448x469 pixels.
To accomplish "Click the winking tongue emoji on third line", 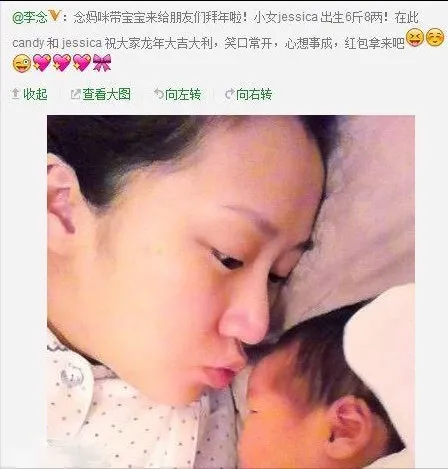I will [22, 63].
